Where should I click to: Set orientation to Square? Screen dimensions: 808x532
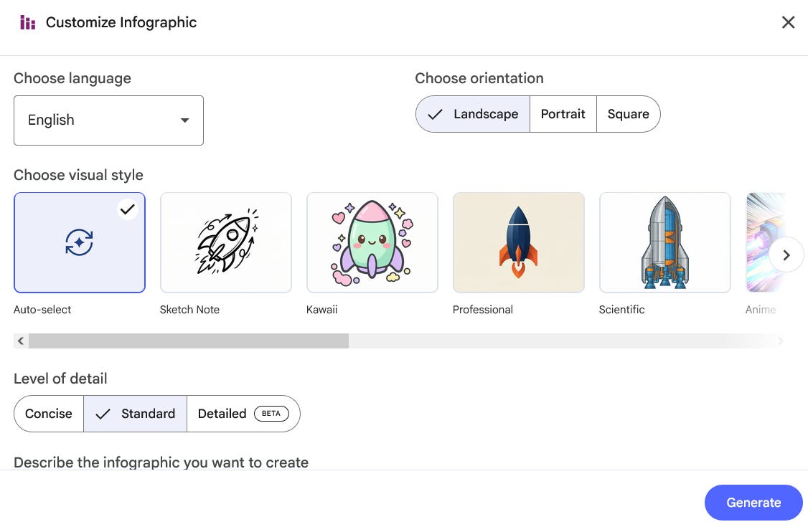click(628, 114)
